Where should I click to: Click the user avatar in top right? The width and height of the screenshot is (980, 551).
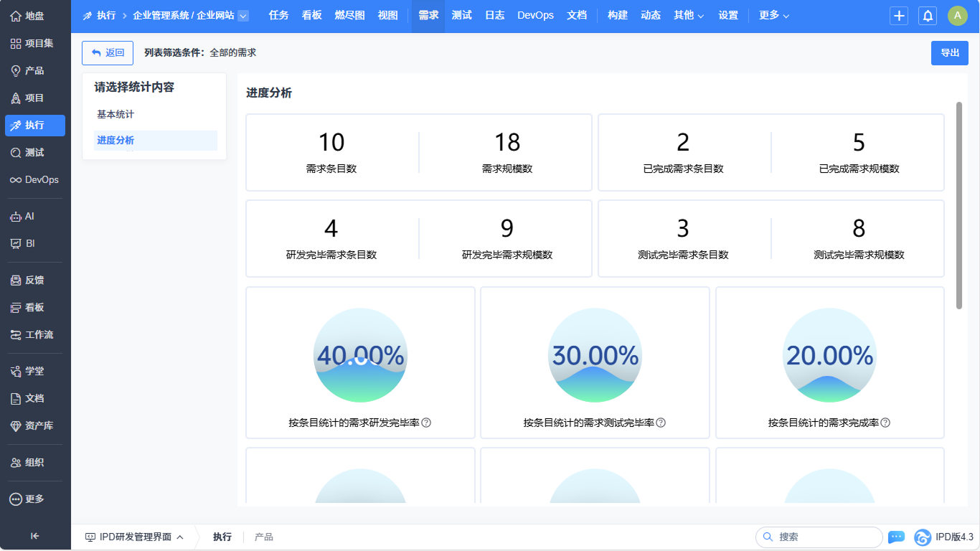pyautogui.click(x=957, y=16)
